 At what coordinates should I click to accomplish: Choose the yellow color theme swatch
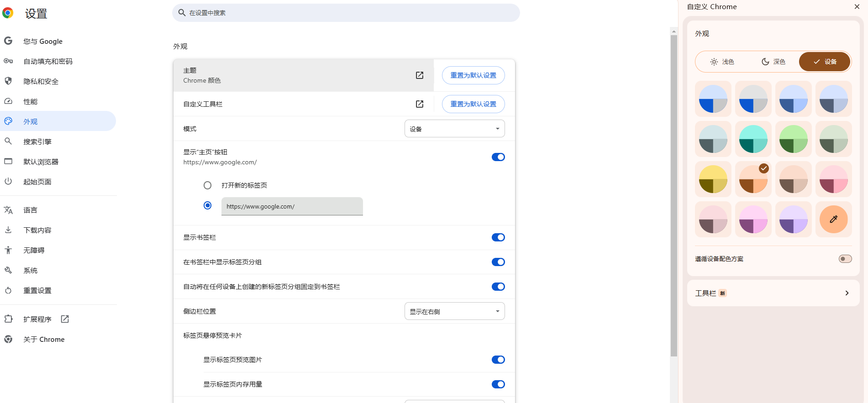pyautogui.click(x=713, y=179)
